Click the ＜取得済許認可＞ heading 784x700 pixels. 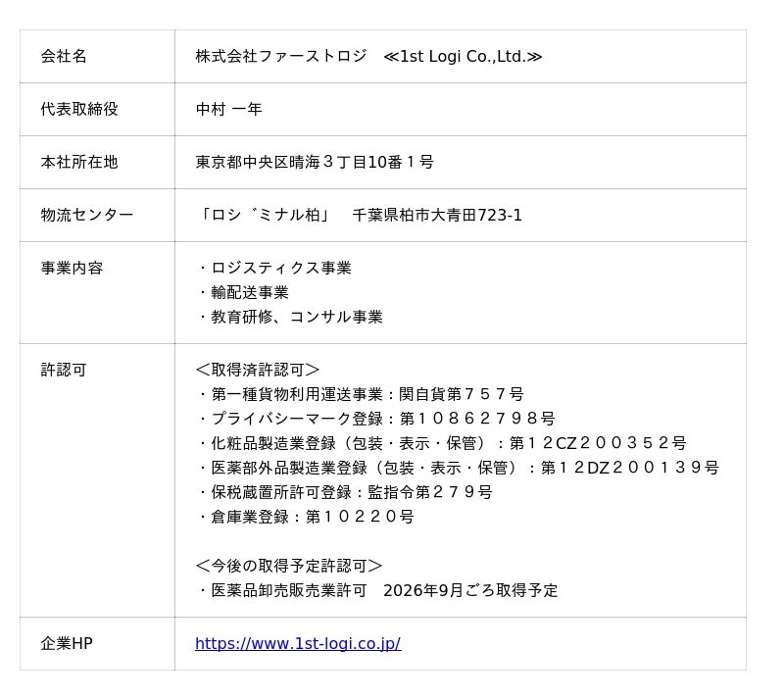258,371
